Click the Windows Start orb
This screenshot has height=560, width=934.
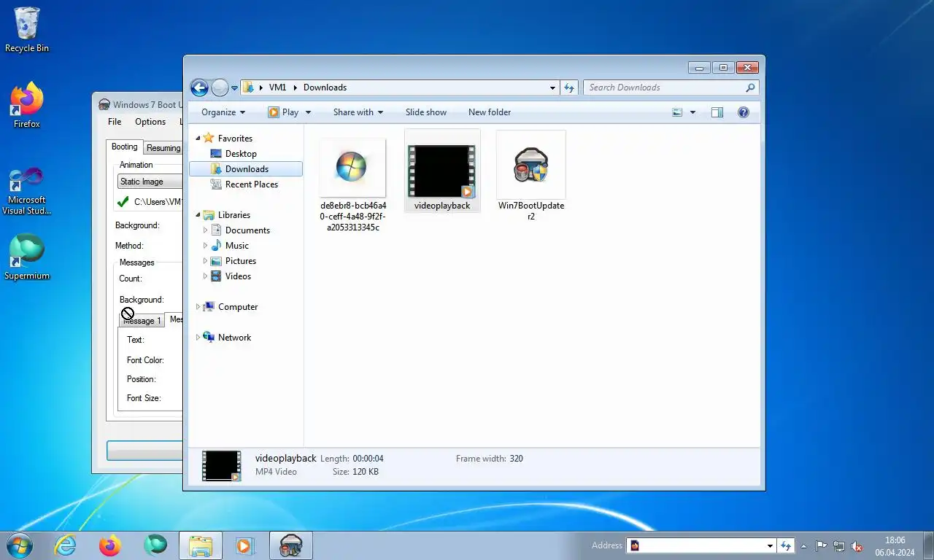tap(19, 545)
